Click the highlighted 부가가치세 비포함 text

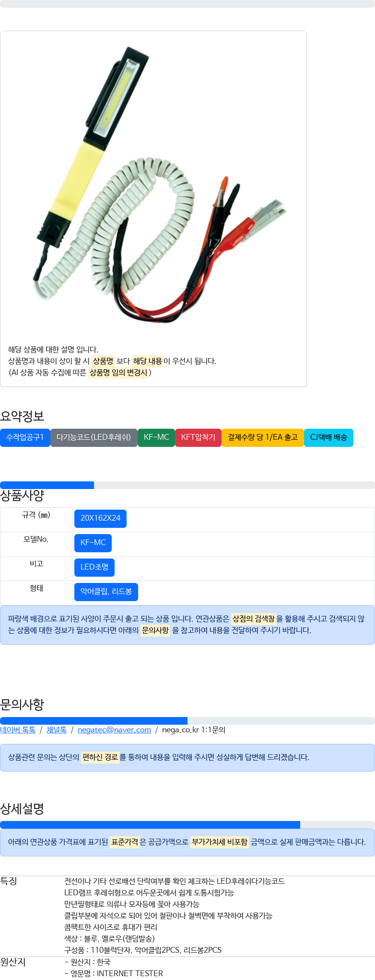point(220,842)
